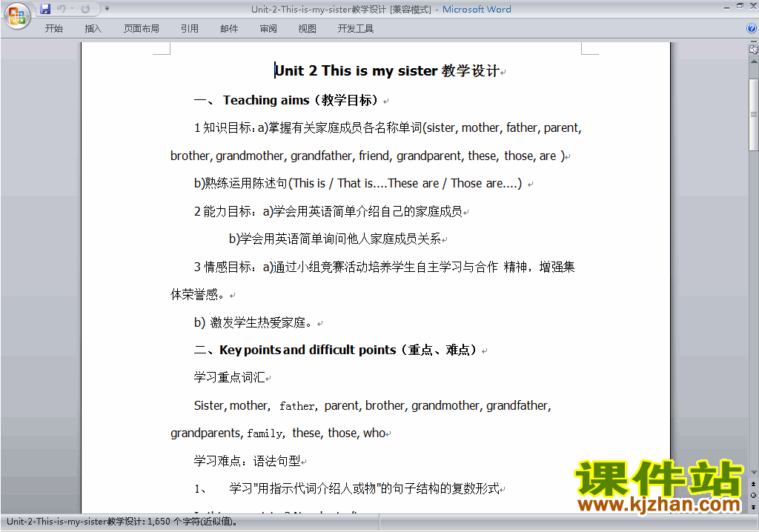Viewport: 759px width, 532px height.
Task: Click the heading 'Key points and difficult points'
Action: point(308,350)
